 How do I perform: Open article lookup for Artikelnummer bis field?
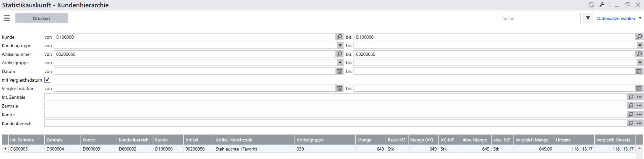639,54
